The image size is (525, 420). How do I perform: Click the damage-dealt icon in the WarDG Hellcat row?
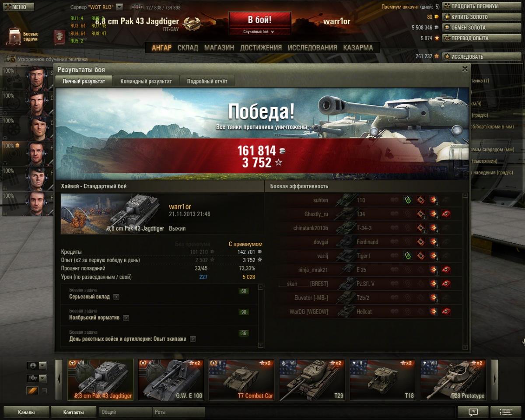click(434, 312)
